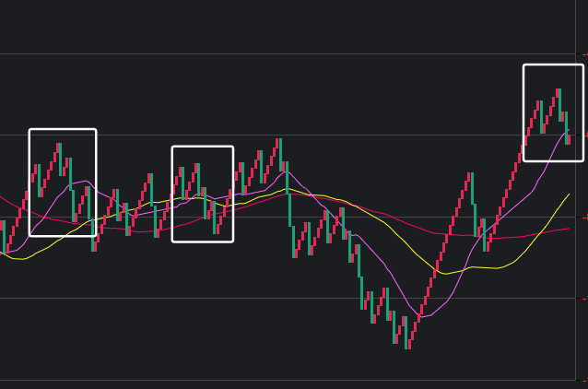Click the right end of the yellow line
The width and height of the screenshot is (588, 389).
click(569, 194)
